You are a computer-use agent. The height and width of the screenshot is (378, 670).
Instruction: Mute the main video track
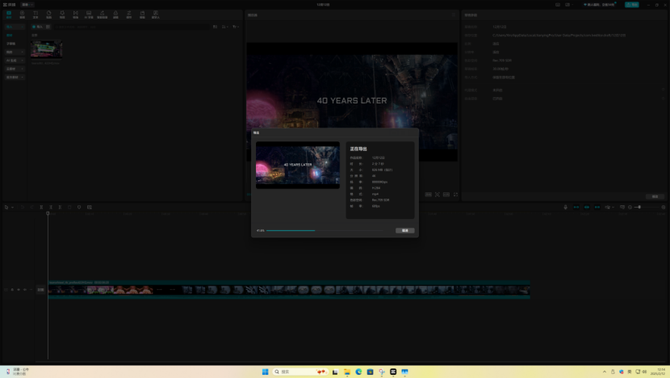point(25,290)
